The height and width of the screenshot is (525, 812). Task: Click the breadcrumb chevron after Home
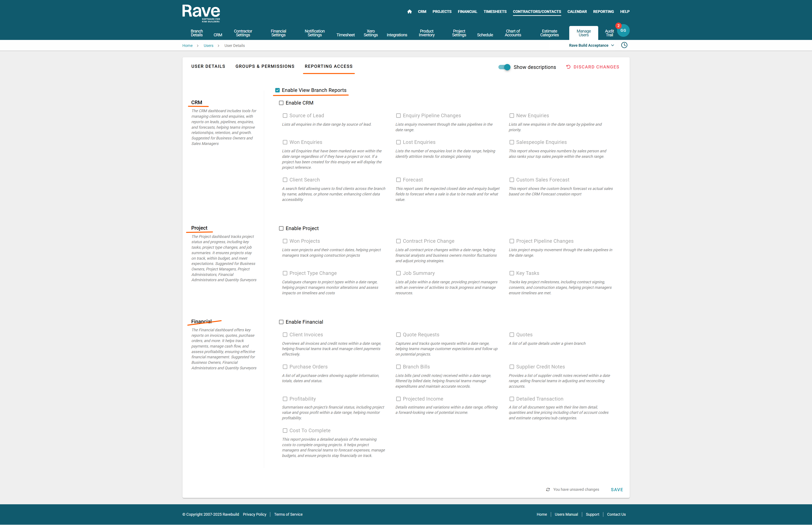[198, 46]
